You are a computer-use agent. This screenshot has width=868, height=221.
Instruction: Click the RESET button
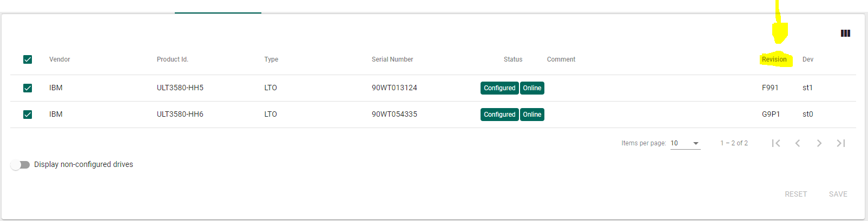click(x=795, y=194)
